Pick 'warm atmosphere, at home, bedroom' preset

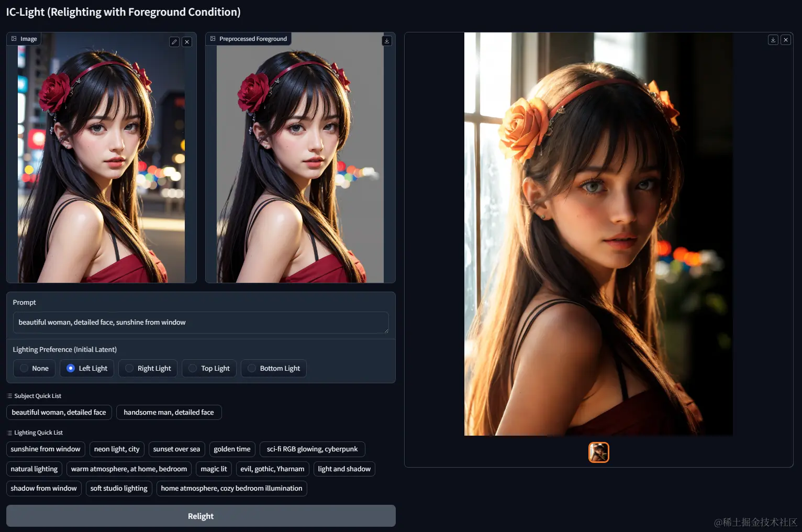click(x=129, y=469)
